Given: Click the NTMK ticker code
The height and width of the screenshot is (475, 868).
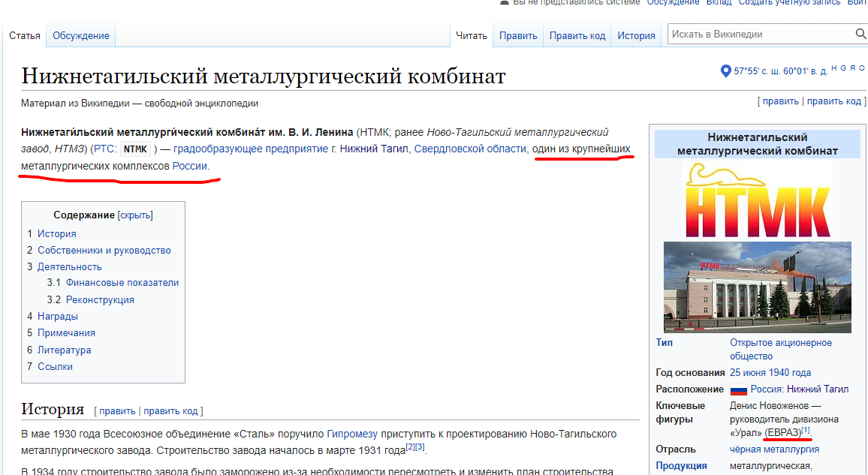Looking at the screenshot, I should point(135,149).
